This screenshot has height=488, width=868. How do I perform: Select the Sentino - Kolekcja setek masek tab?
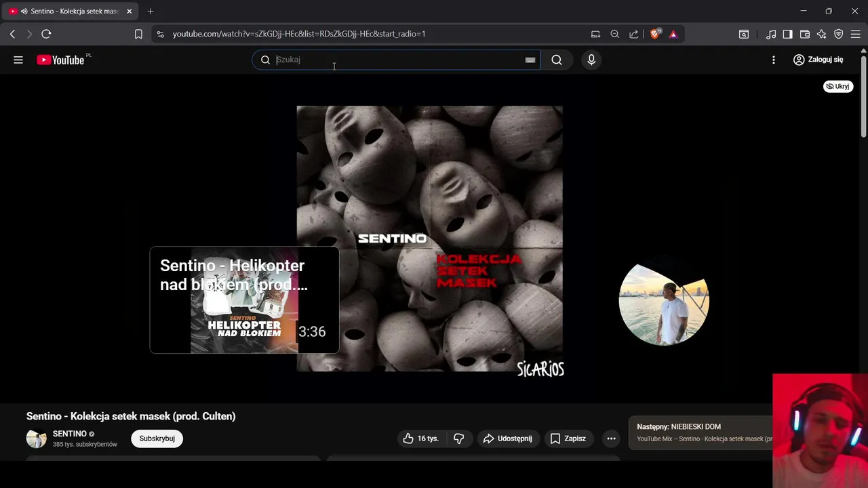69,12
